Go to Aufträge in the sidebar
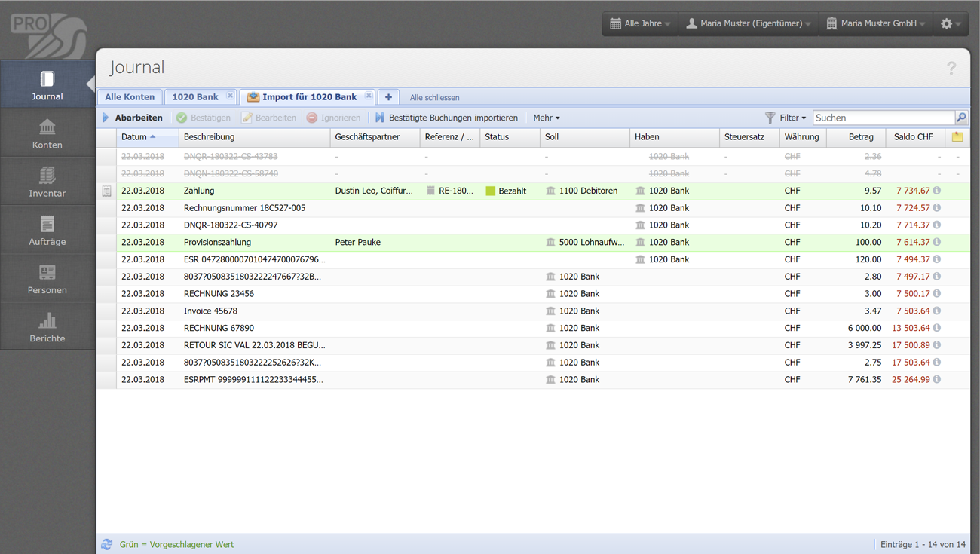Screen dimensions: 980x554 (x=47, y=230)
